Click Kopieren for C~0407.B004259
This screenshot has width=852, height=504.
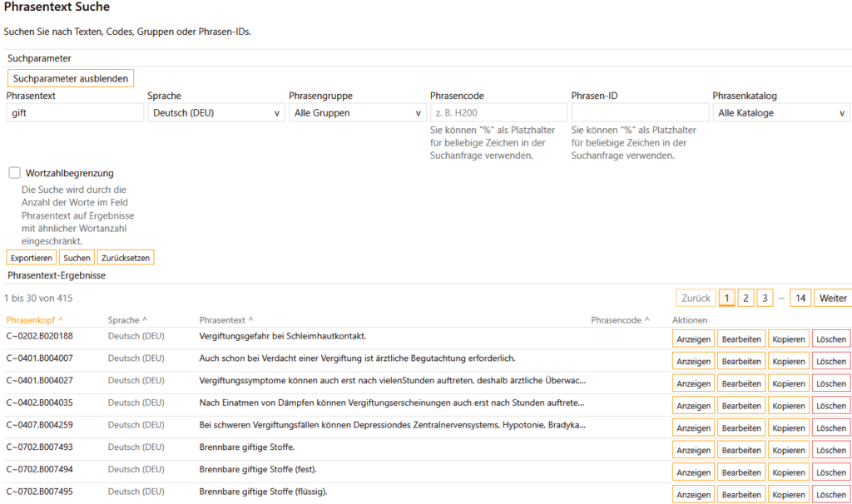coord(789,428)
